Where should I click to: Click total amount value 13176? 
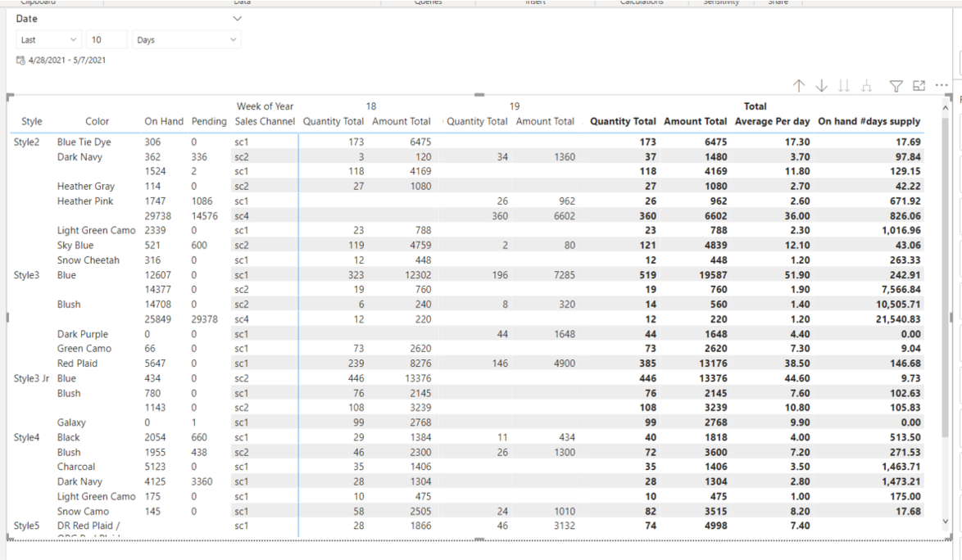[713, 364]
